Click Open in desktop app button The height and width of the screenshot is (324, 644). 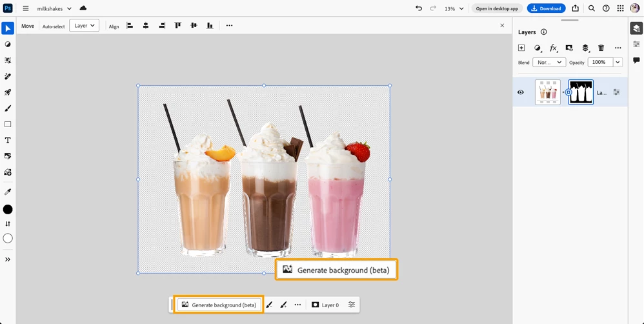pyautogui.click(x=497, y=8)
